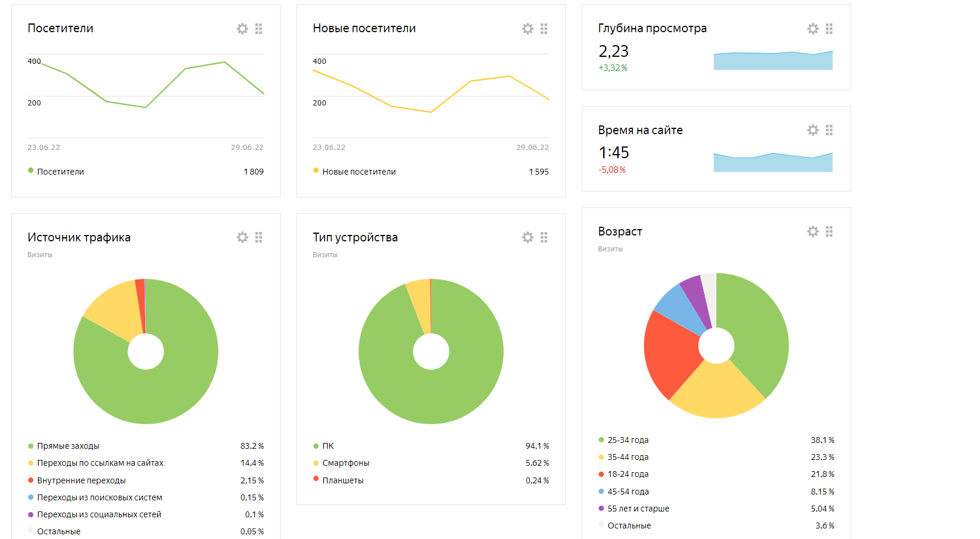Open settings gear of Глубина просмотра widget
This screenshot has width=980, height=539.
pos(812,29)
